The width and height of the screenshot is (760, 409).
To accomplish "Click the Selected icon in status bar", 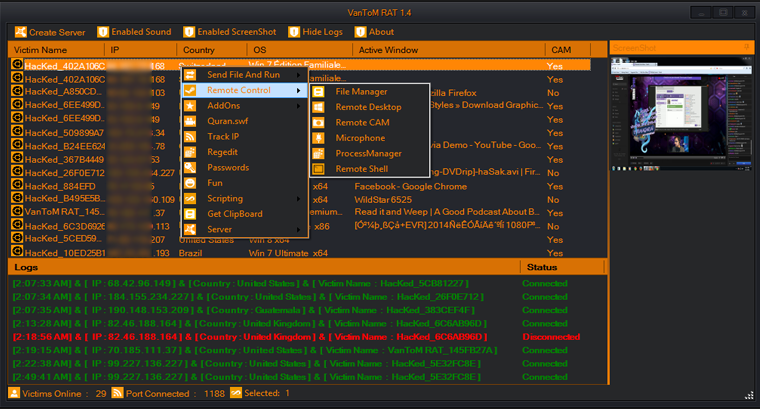I will 236,393.
